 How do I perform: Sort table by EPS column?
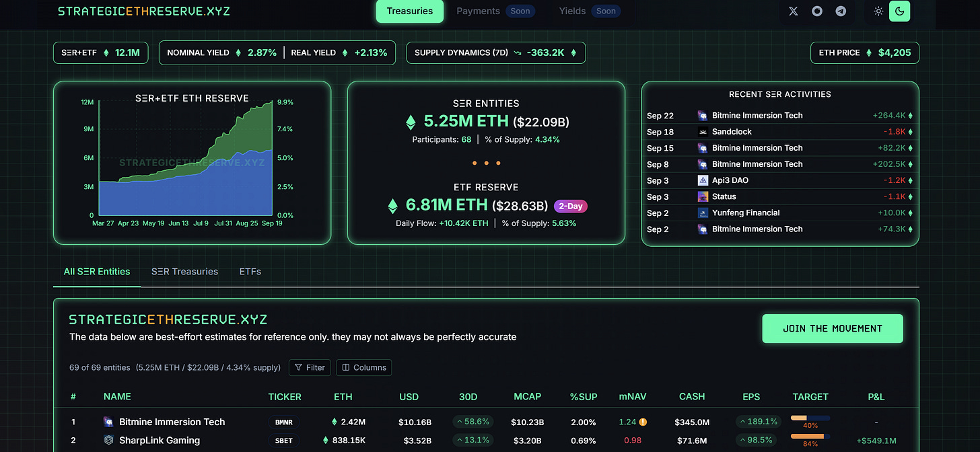751,396
